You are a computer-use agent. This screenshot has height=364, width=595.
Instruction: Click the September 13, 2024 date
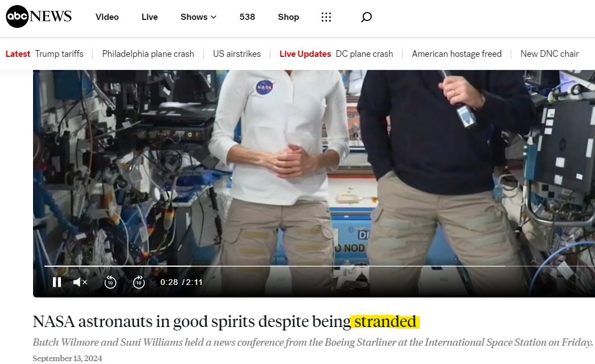(68, 358)
